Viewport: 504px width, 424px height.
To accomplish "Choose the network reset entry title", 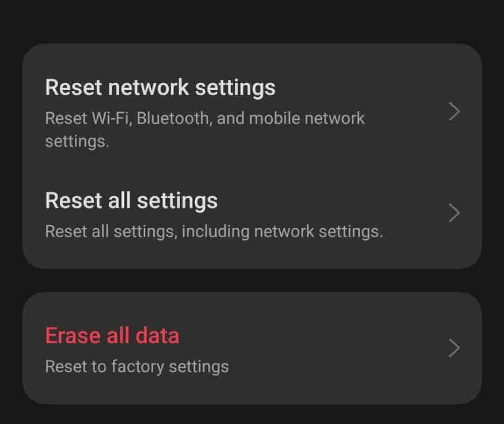I will (160, 87).
